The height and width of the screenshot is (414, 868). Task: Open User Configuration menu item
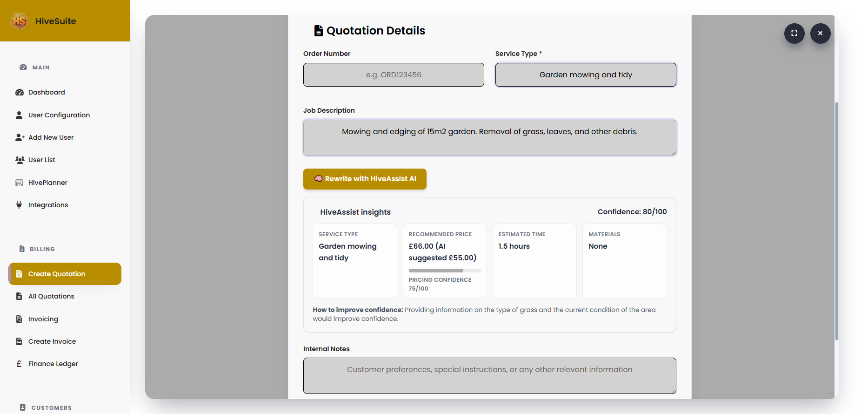pyautogui.click(x=59, y=115)
